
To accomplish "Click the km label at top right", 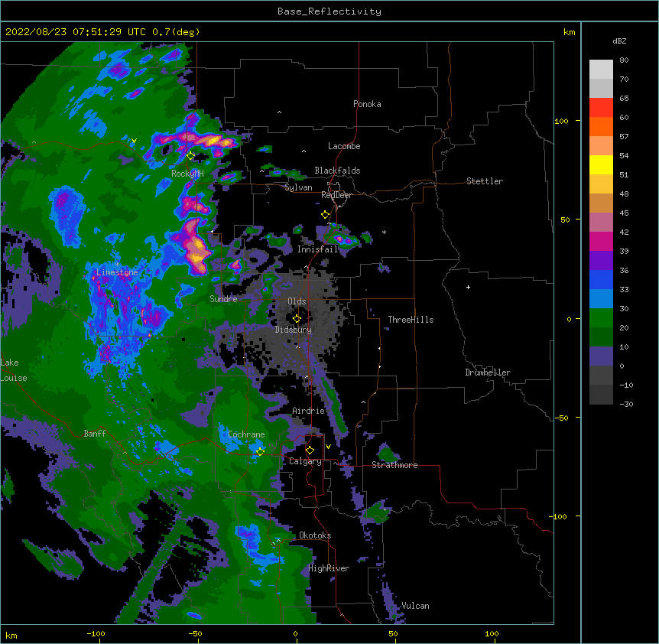I will (x=569, y=32).
